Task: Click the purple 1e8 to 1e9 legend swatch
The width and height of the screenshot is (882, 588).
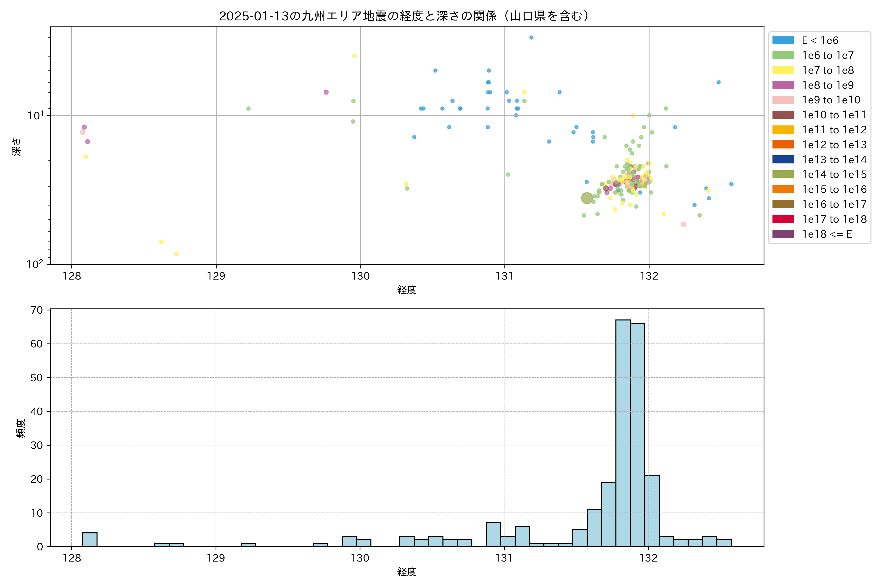Action: pyautogui.click(x=783, y=85)
